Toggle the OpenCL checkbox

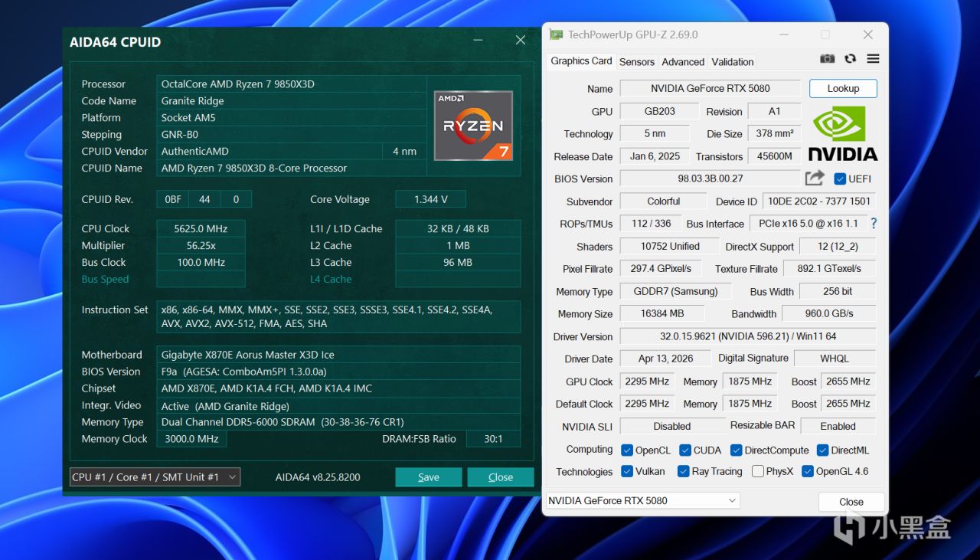627,450
